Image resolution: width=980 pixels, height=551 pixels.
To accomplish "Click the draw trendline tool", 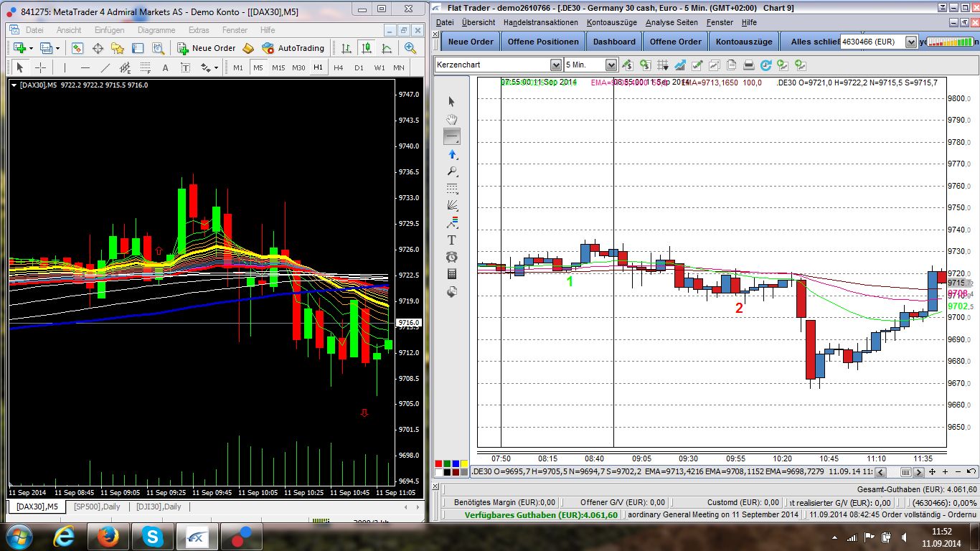I will 105,67.
